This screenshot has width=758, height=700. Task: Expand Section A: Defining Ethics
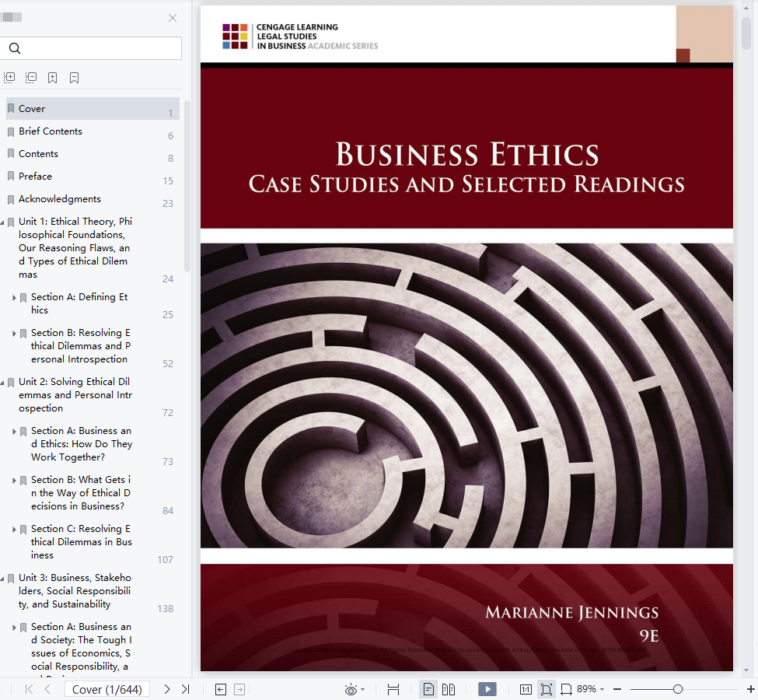(14, 298)
